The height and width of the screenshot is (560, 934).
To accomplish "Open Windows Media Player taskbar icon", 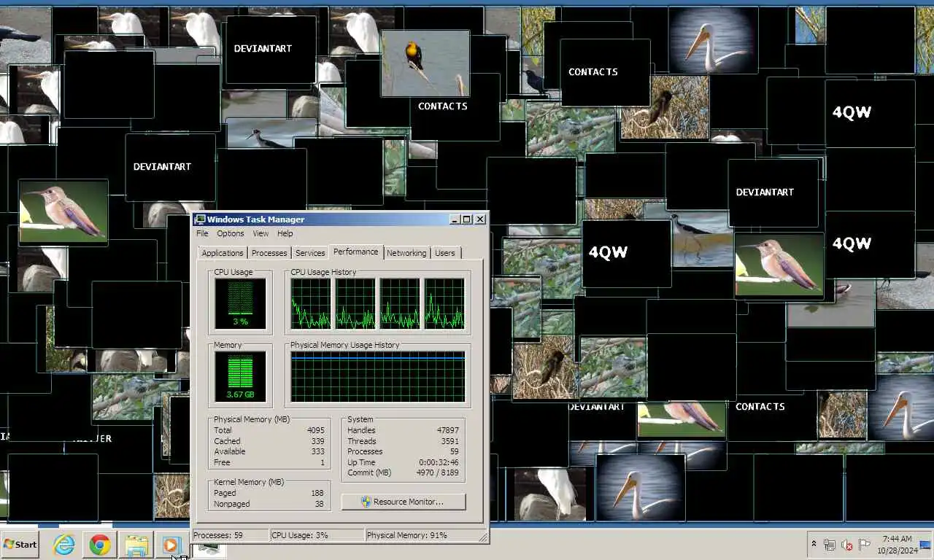I will 171,545.
